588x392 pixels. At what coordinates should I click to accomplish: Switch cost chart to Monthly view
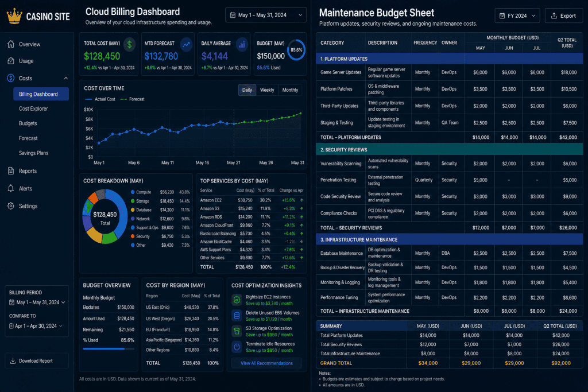click(x=290, y=90)
